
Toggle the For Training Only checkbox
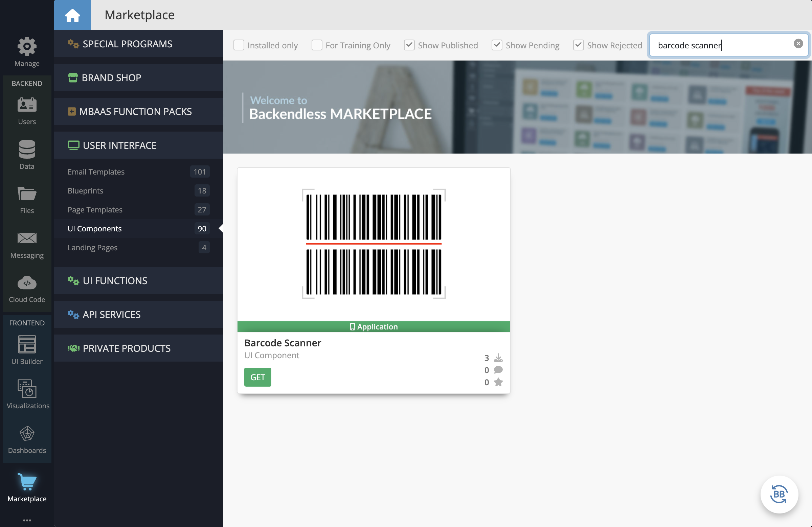coord(316,45)
